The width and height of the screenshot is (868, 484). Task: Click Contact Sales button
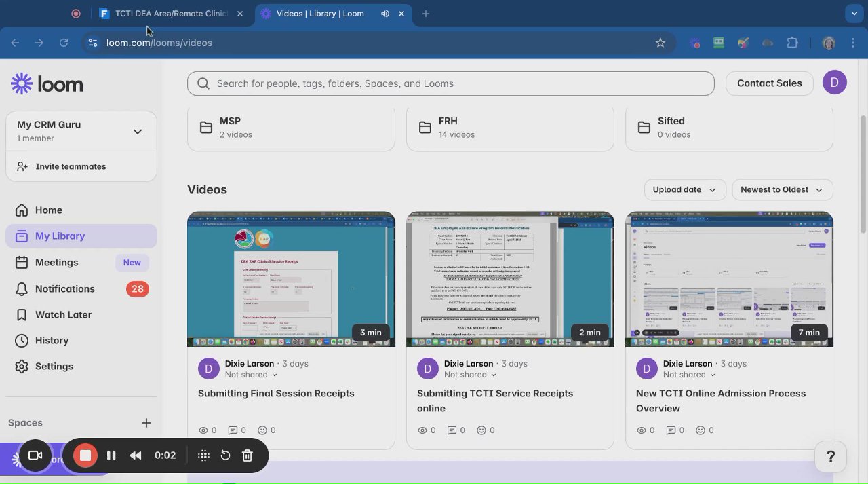(770, 83)
